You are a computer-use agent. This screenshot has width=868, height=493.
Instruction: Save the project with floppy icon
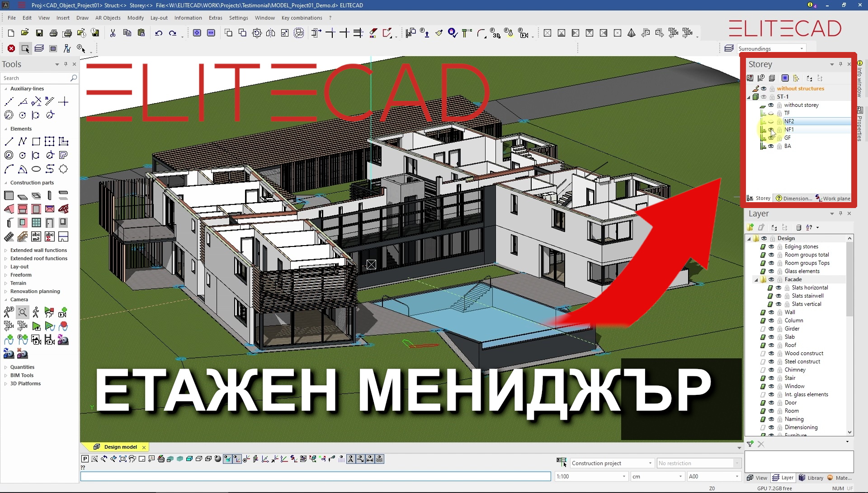[39, 33]
